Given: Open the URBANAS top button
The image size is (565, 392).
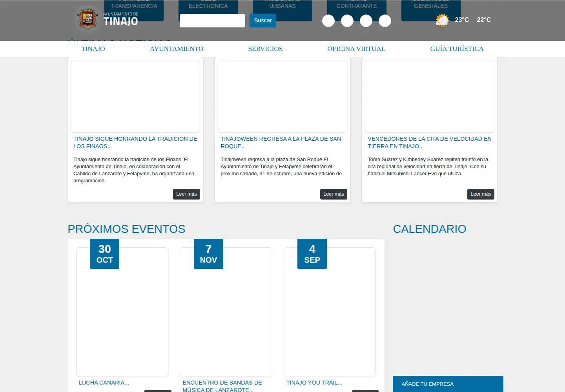Looking at the screenshot, I should point(282,10).
